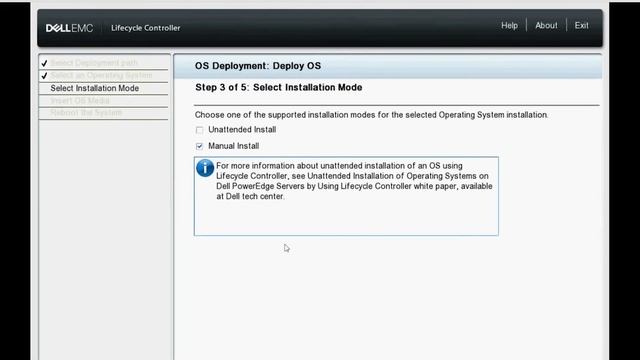This screenshot has width=640, height=360.
Task: Open the About link in header
Action: [546, 25]
